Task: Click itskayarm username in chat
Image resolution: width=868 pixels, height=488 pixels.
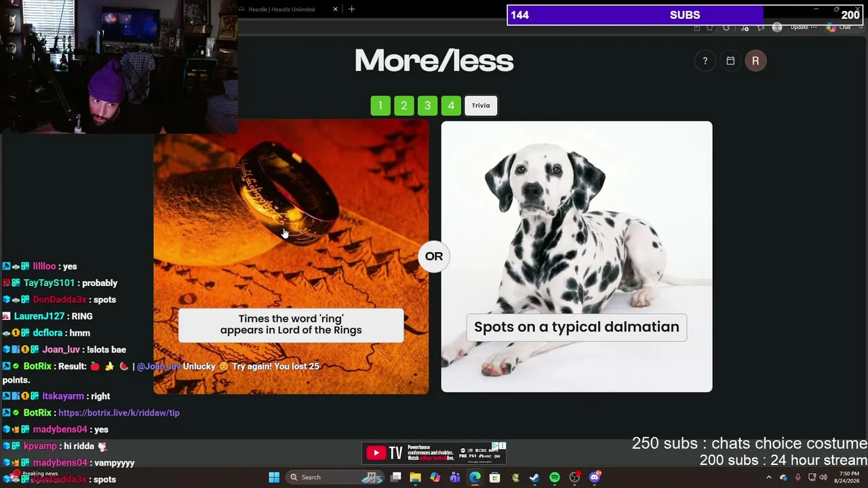Action: 63,396
